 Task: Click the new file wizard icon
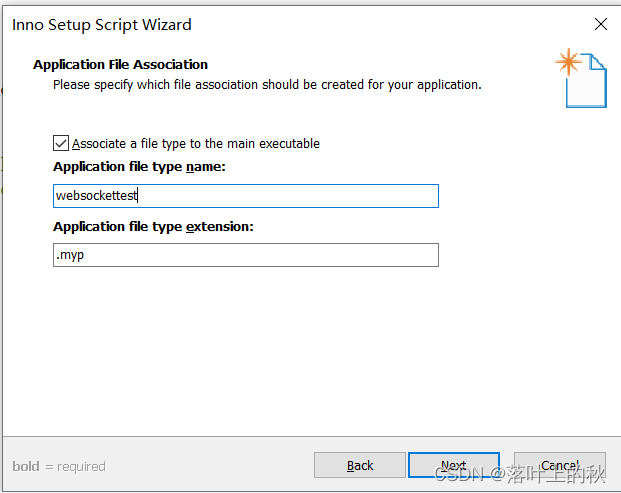581,78
